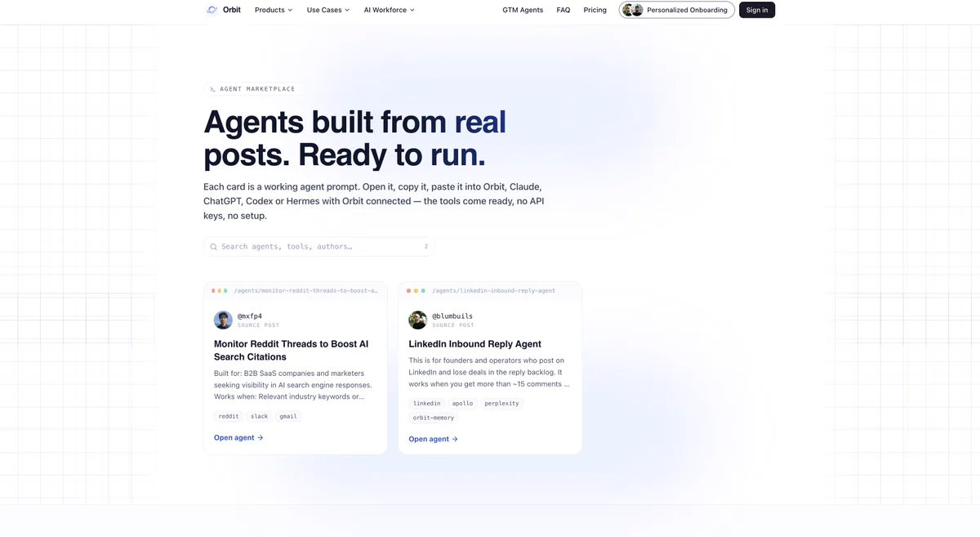
Task: Click the Sign in button
Action: (757, 10)
